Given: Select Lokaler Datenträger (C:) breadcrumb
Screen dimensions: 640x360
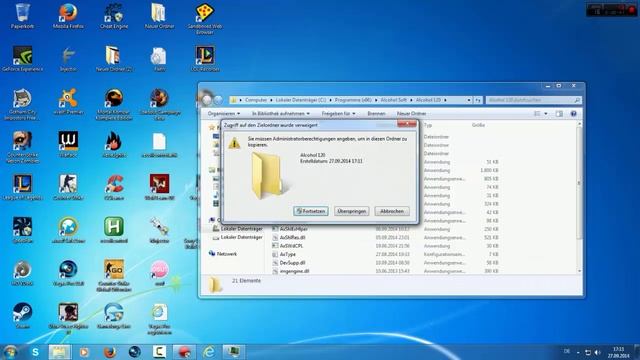Looking at the screenshot, I should 301,100.
